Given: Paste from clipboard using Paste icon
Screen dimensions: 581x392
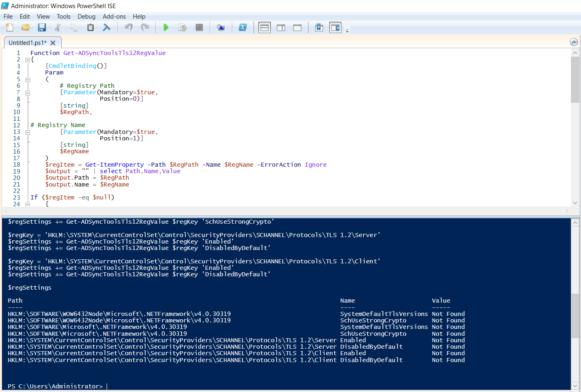Looking at the screenshot, I should (91, 28).
